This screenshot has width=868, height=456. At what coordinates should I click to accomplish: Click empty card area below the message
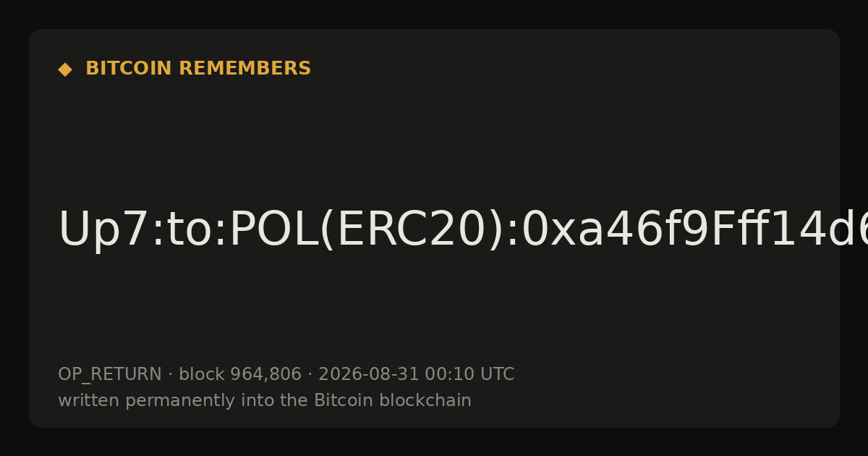click(434, 311)
